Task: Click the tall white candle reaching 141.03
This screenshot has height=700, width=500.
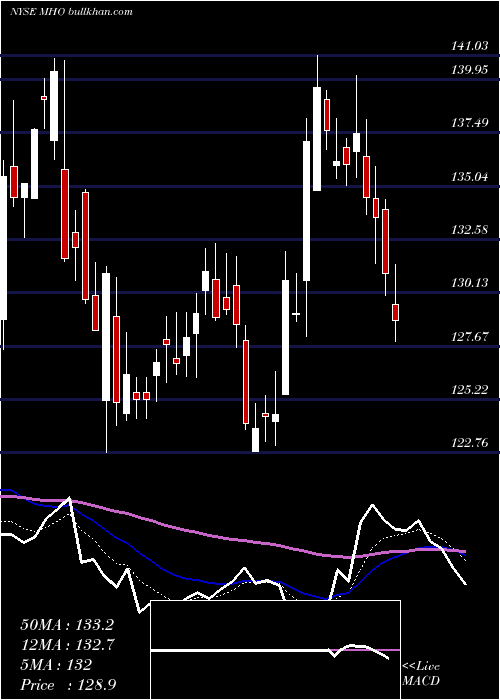Action: [x=317, y=139]
